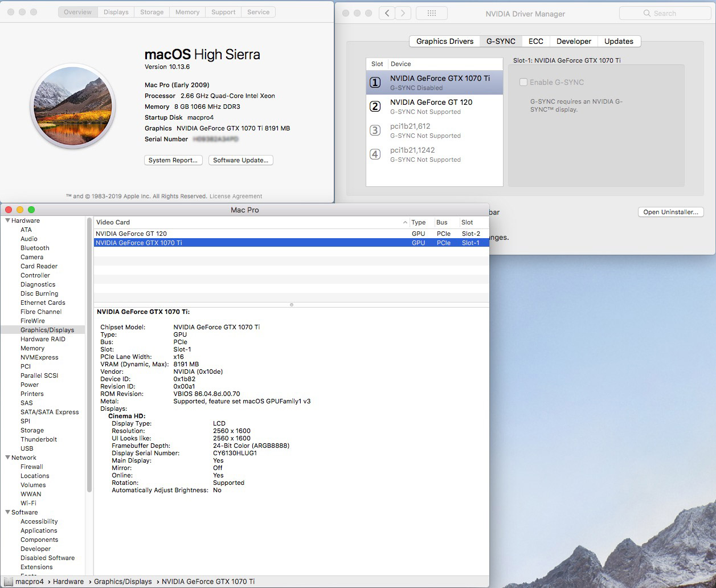716x588 pixels.
Task: Select NVMExpress in the sidebar
Action: tap(39, 357)
